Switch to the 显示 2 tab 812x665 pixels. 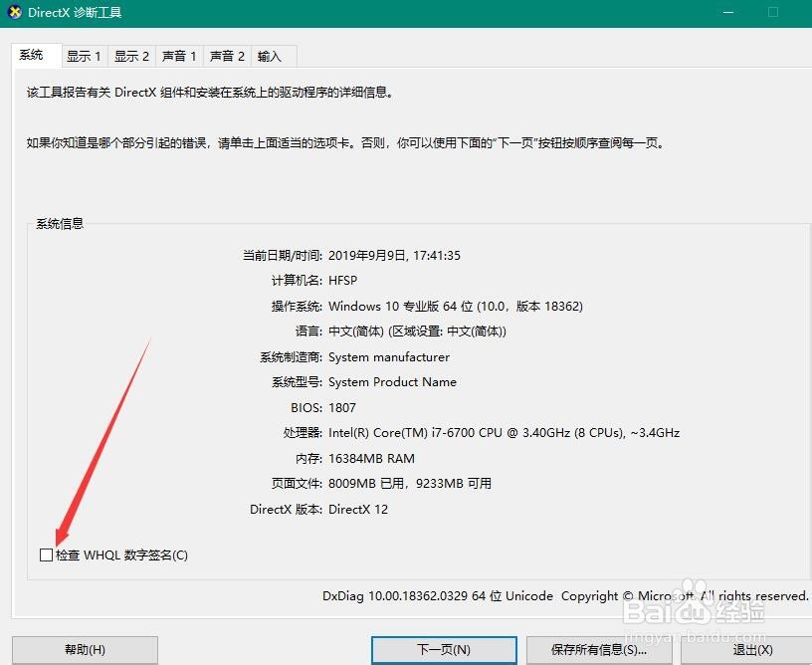point(131,56)
